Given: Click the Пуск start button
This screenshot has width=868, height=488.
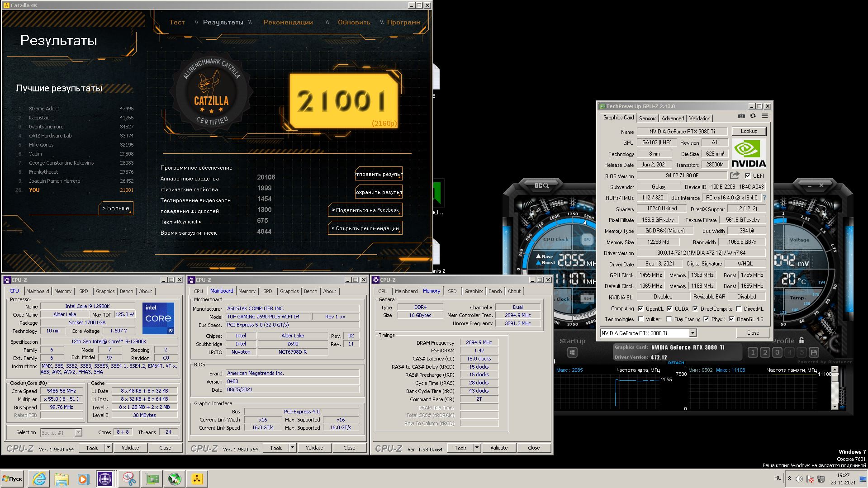Looking at the screenshot, I should [x=13, y=479].
